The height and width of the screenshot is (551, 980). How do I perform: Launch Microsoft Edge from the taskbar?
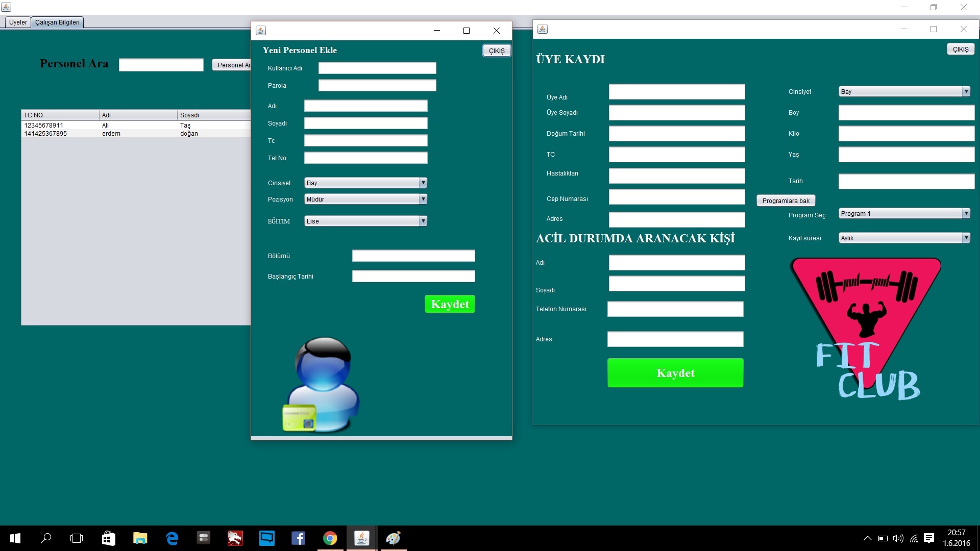(x=172, y=538)
